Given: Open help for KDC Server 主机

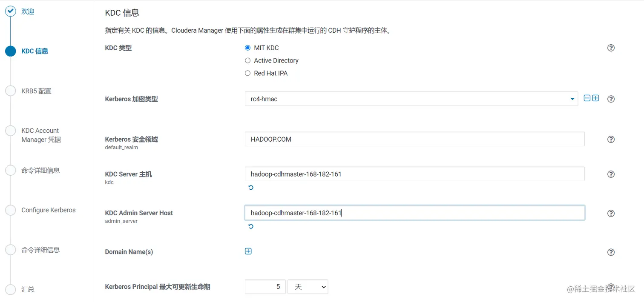Looking at the screenshot, I should (611, 174).
